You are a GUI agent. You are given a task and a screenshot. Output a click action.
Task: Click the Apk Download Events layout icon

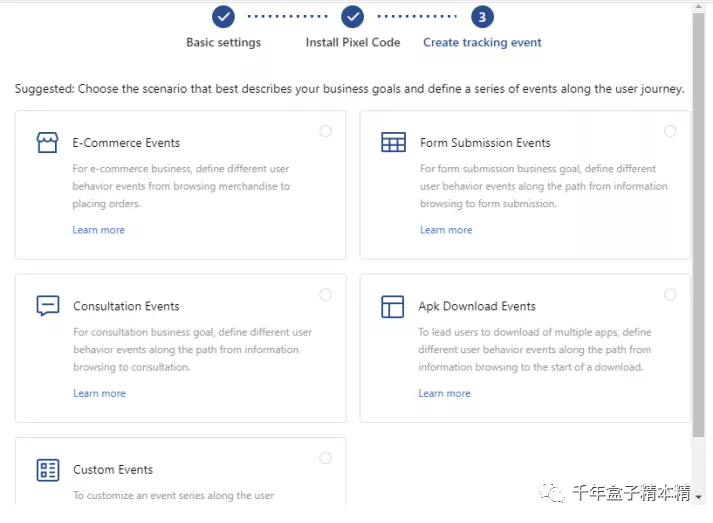click(393, 306)
